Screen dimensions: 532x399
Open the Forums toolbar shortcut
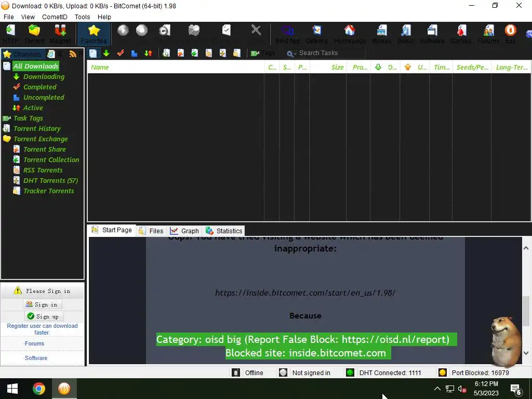(x=488, y=34)
